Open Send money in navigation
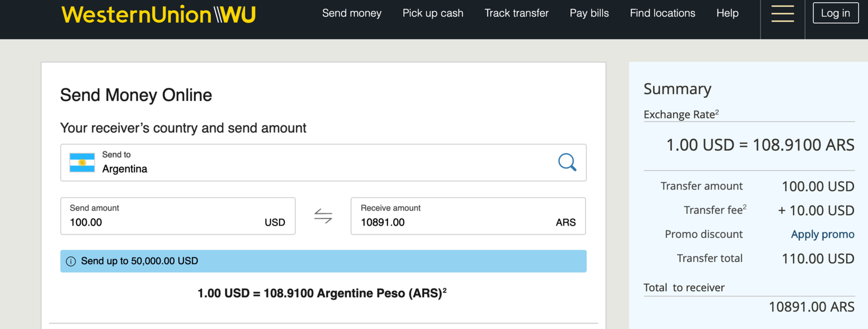 coord(352,13)
